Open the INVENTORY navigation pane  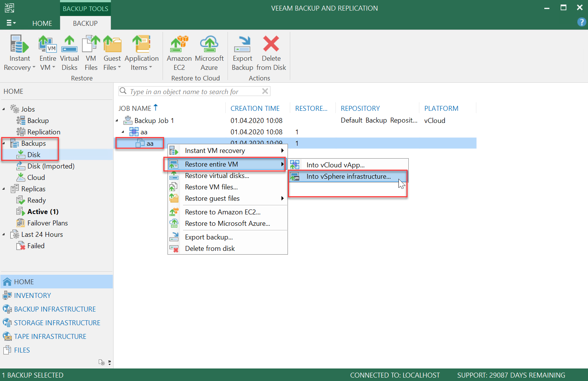point(57,296)
